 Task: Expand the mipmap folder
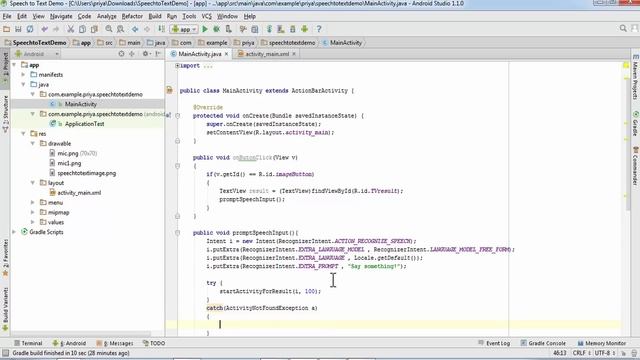click(x=33, y=212)
